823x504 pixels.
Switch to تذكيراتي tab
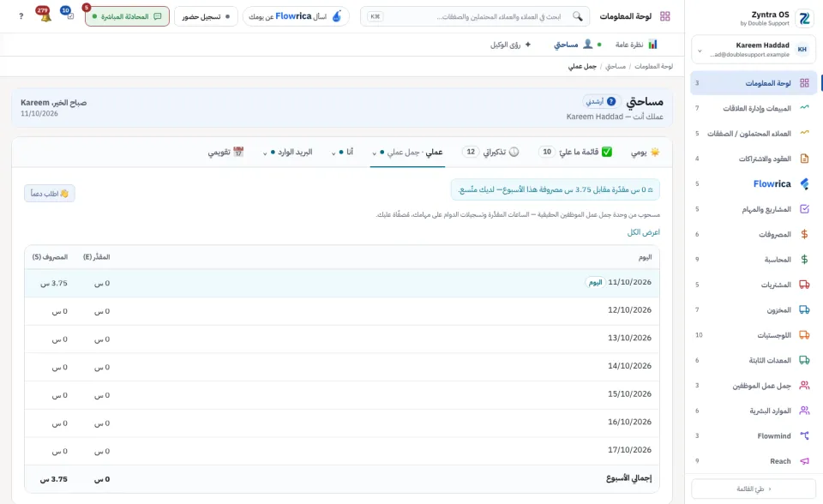490,153
